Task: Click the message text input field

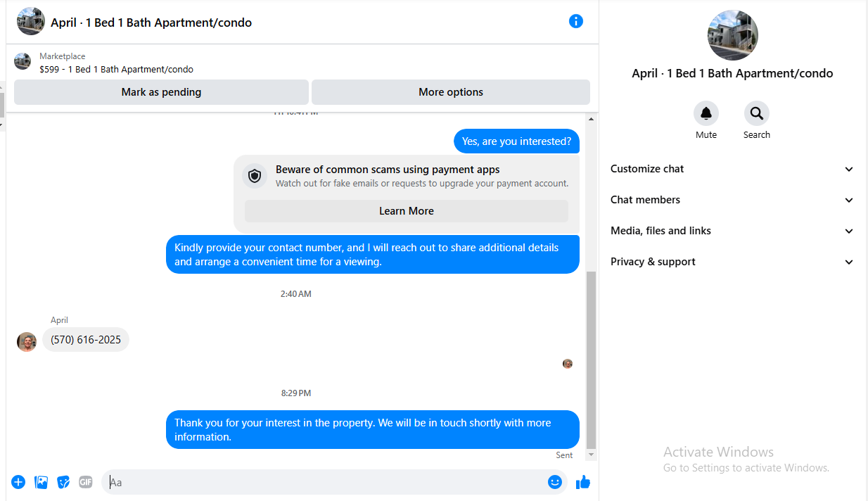Action: click(324, 482)
